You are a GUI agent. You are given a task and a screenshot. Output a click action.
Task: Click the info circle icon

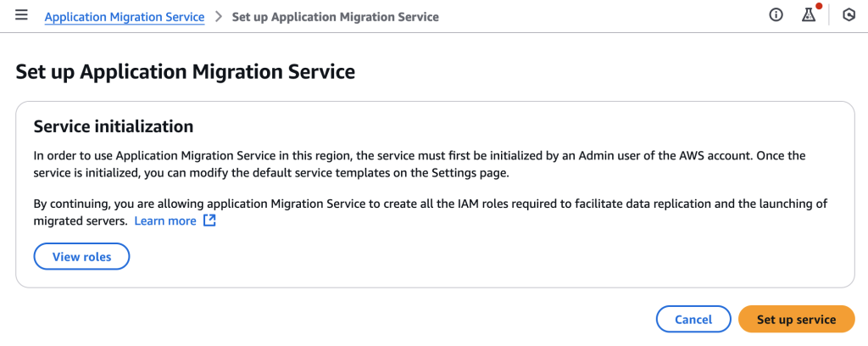point(776,16)
